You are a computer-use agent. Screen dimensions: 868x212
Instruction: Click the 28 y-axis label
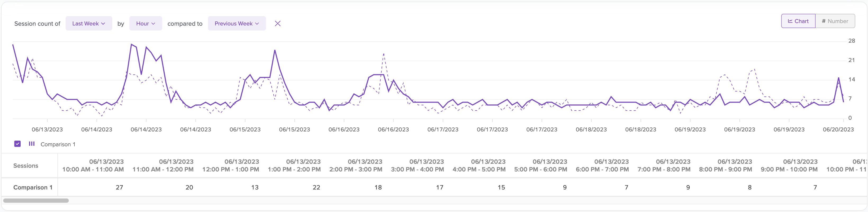(x=852, y=41)
